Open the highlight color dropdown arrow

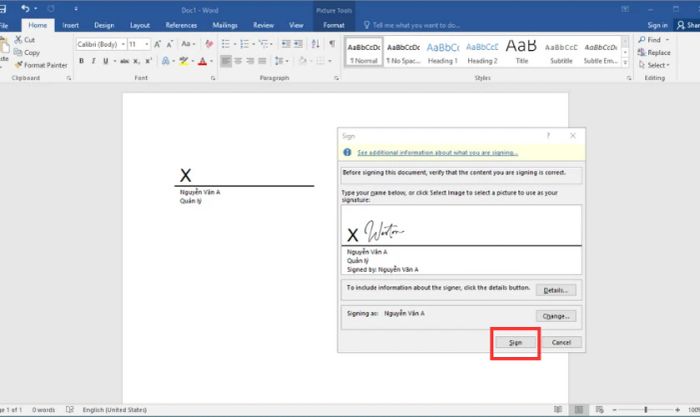point(192,61)
